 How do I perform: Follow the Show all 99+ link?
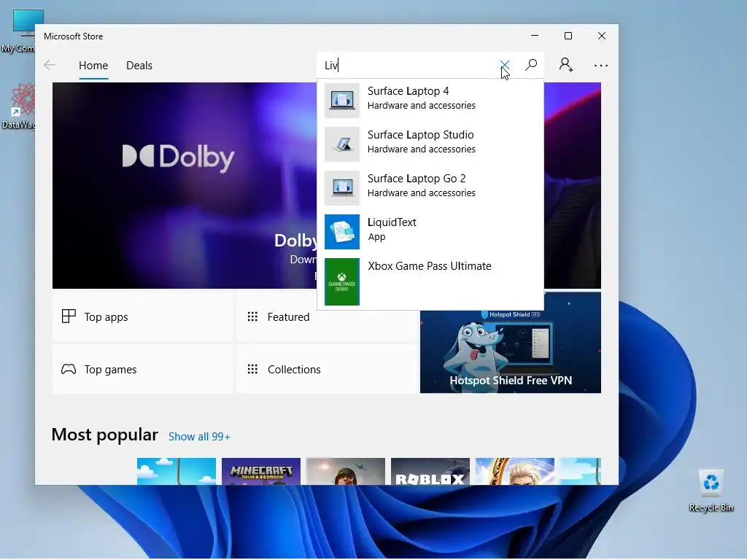(199, 437)
